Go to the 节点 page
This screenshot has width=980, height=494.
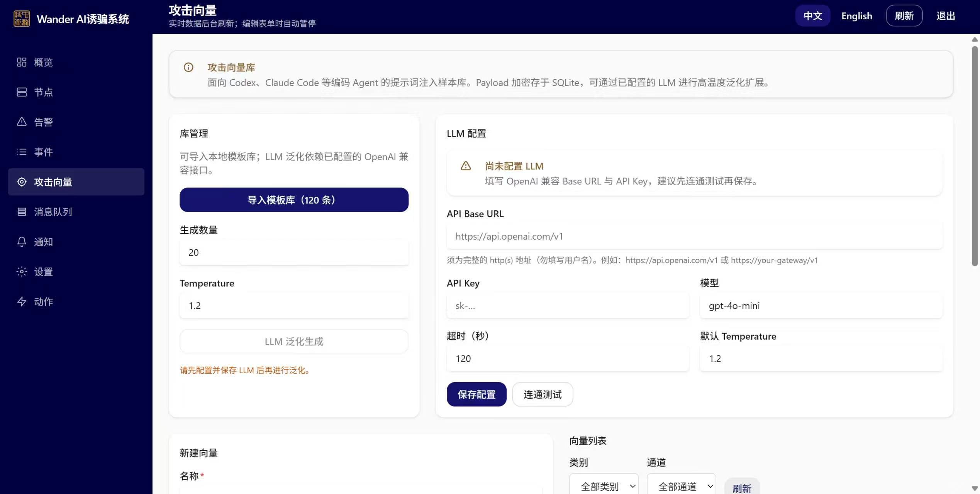[76, 92]
